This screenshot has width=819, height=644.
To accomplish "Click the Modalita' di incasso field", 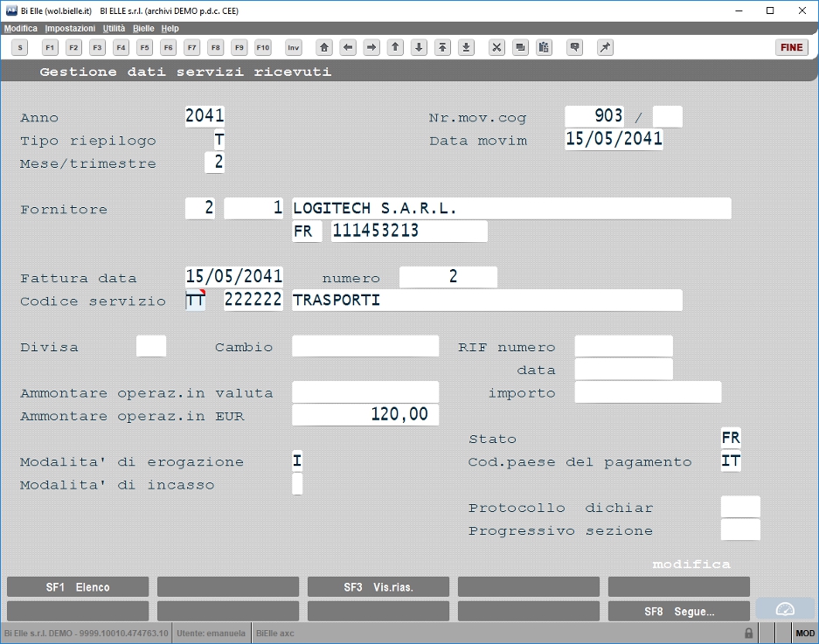I will [297, 484].
